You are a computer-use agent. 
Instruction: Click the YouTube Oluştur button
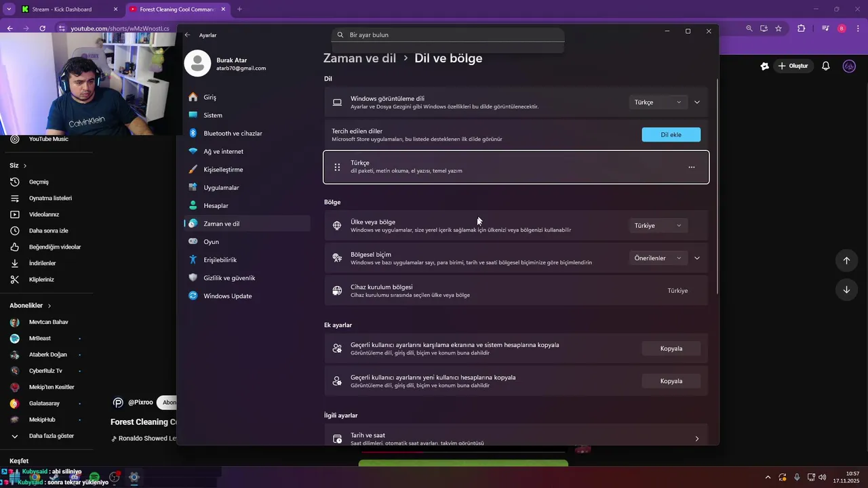coord(793,66)
